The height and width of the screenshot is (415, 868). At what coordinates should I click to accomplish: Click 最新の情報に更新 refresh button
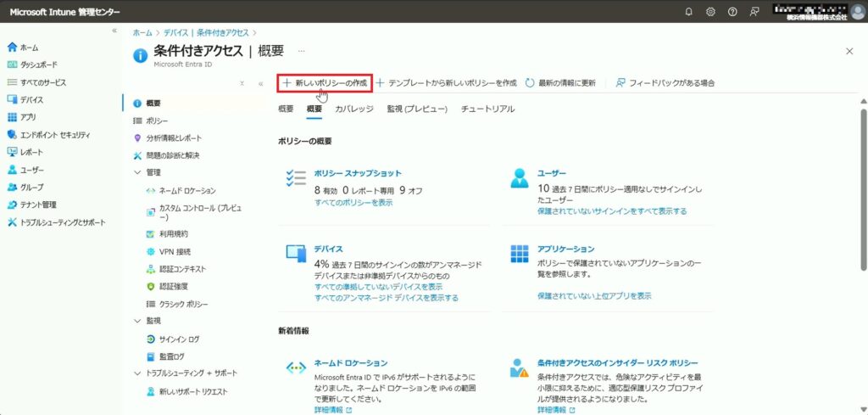point(559,83)
